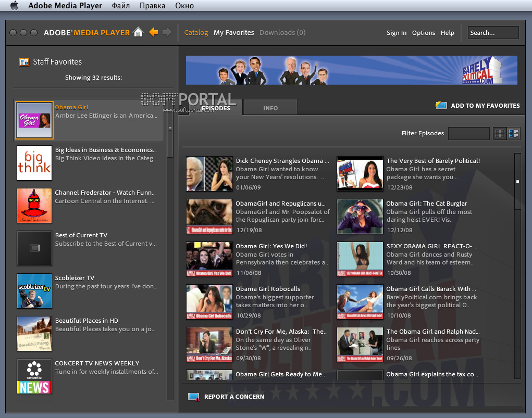This screenshot has width=532, height=418.
Task: Open the Downloads (0) section
Action: click(x=282, y=33)
